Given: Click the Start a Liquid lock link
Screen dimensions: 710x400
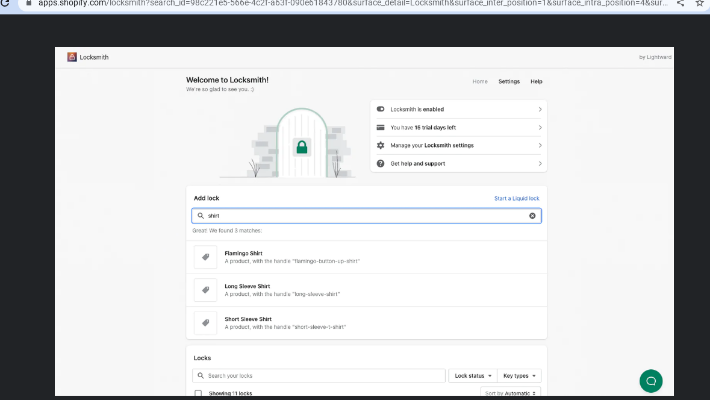Looking at the screenshot, I should click(517, 198).
